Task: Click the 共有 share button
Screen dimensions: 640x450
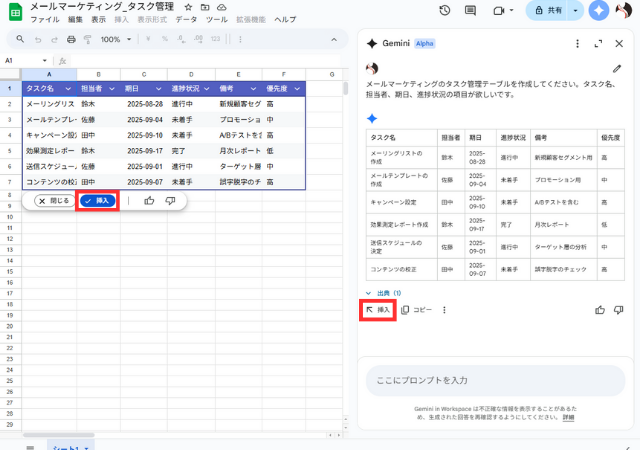Action: (548, 11)
